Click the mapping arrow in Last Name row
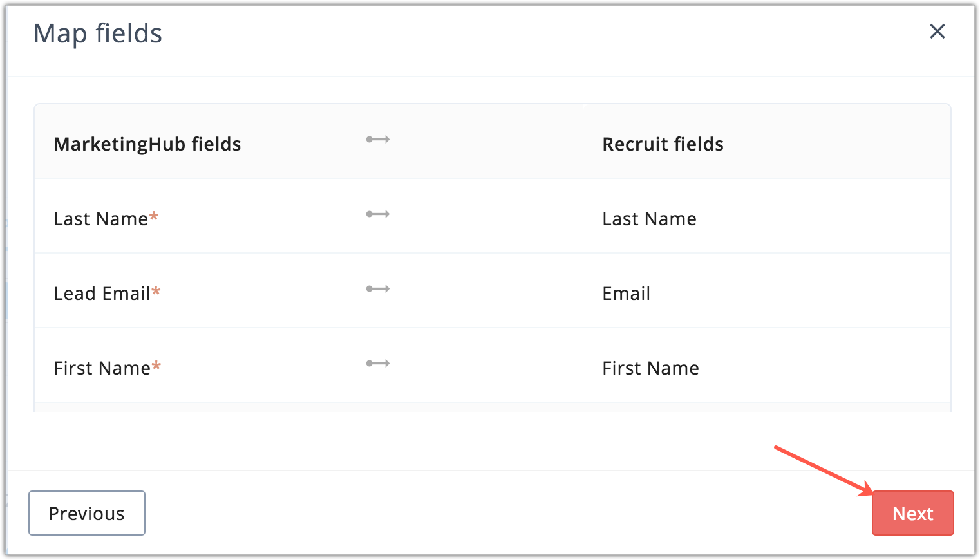The width and height of the screenshot is (980, 560). (x=378, y=214)
